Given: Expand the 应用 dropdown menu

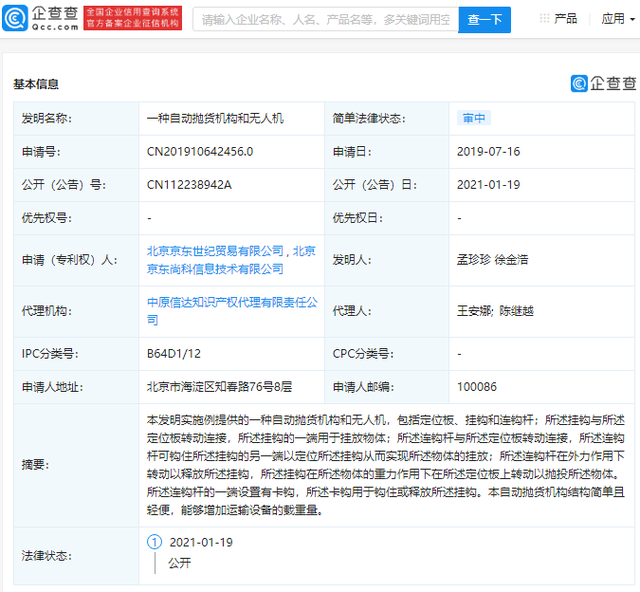Looking at the screenshot, I should click(x=613, y=19).
